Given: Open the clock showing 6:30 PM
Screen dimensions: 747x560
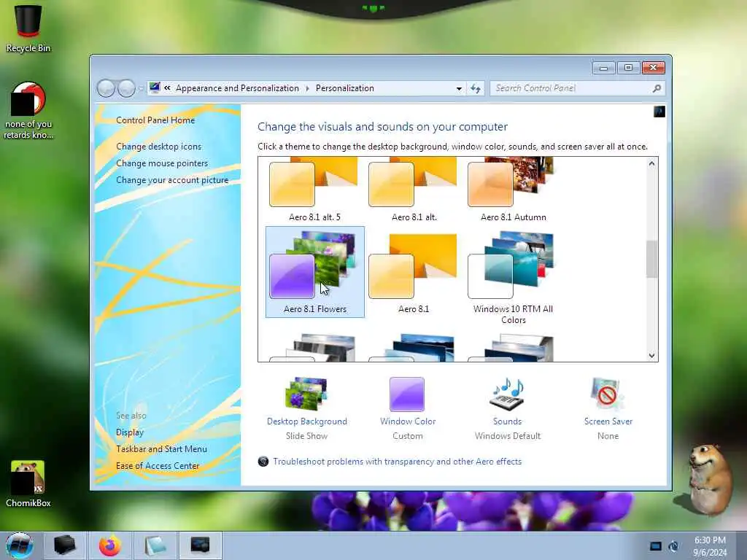Looking at the screenshot, I should [710, 546].
